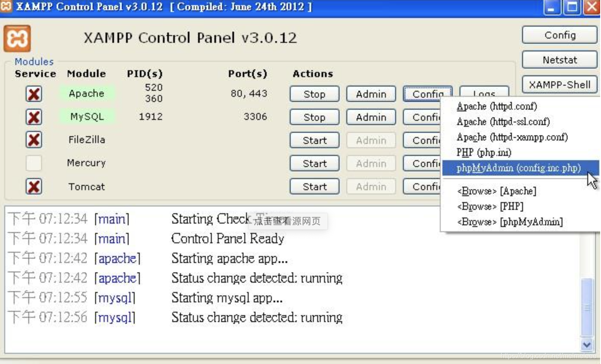Viewport: 601px width, 364px height.
Task: Click MySQL PID 1912 text
Action: (150, 116)
